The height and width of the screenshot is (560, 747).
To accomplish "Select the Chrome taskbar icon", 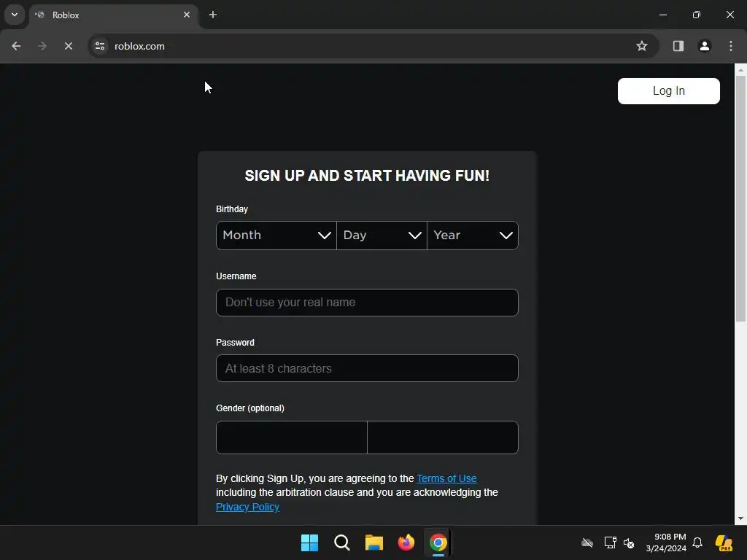I will [438, 542].
